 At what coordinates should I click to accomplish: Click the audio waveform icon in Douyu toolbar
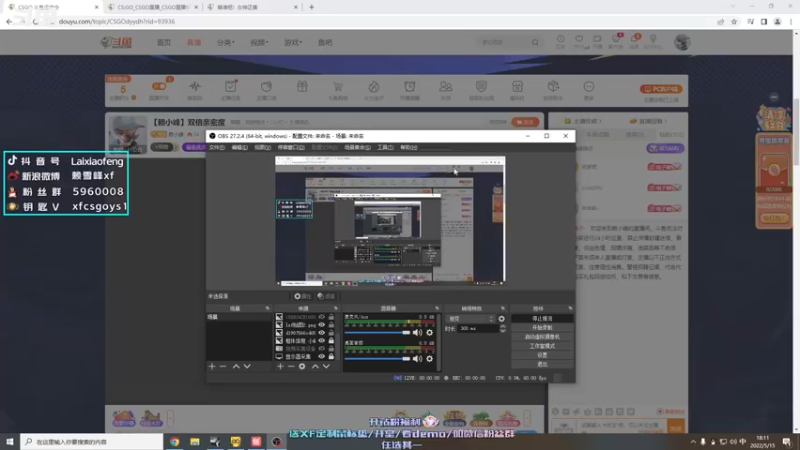tap(195, 86)
